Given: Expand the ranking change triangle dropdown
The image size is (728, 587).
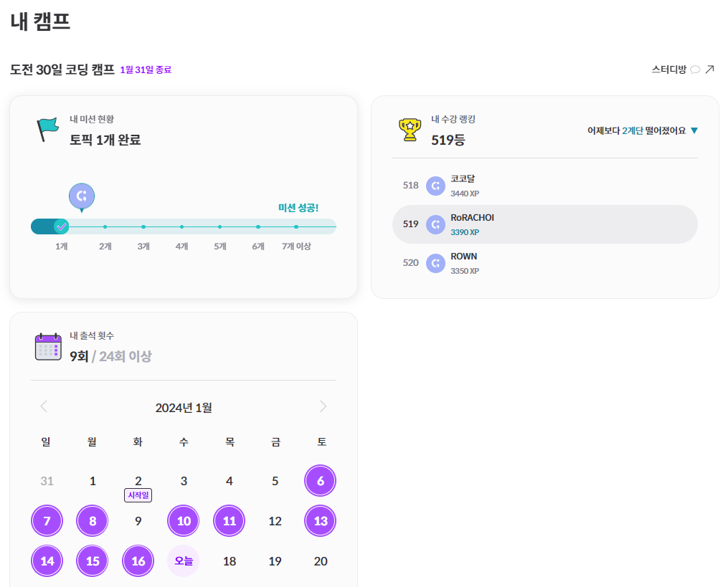Looking at the screenshot, I should 694,131.
